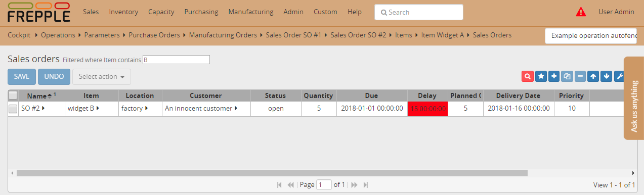The image size is (644, 195).
Task: Click the Sales Orders breadcrumb
Action: pos(492,35)
